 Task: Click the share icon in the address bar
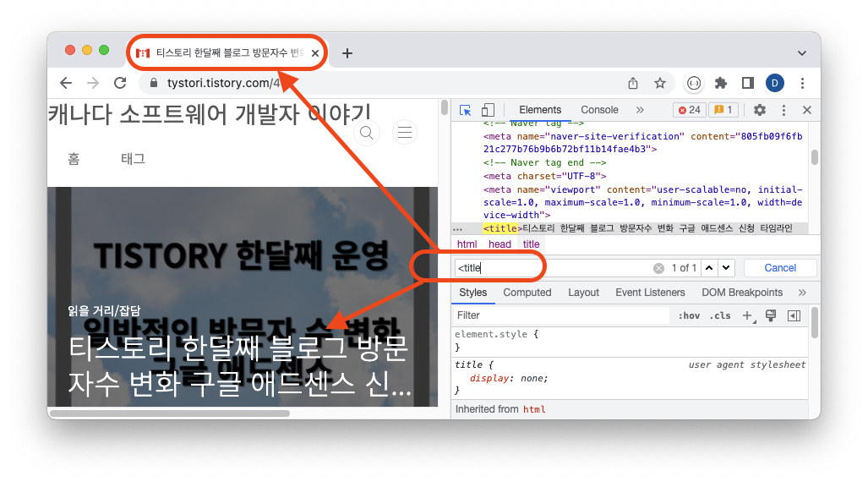click(633, 83)
